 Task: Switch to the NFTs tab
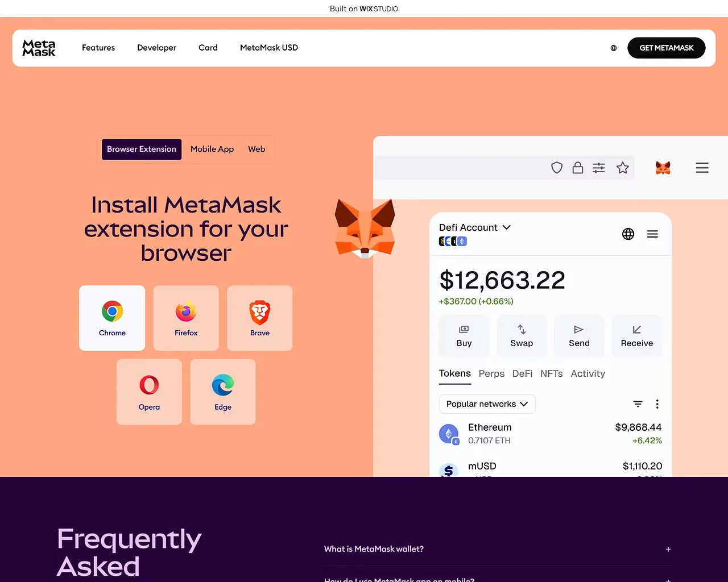point(551,373)
